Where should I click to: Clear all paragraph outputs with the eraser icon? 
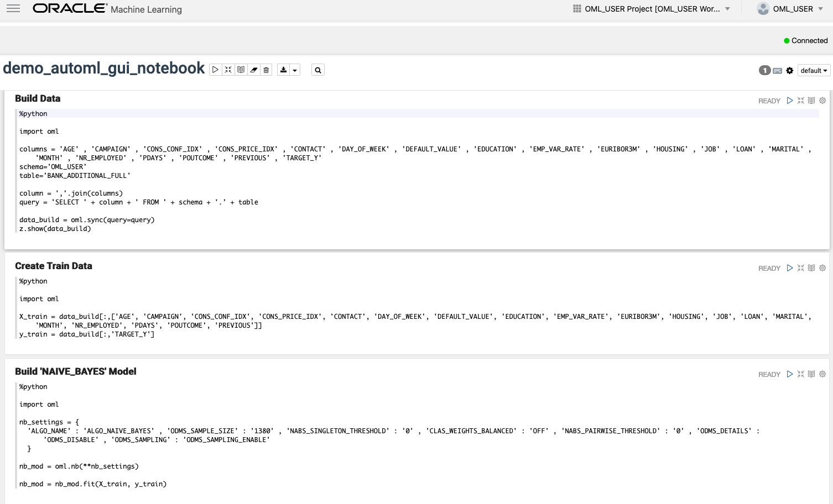253,70
